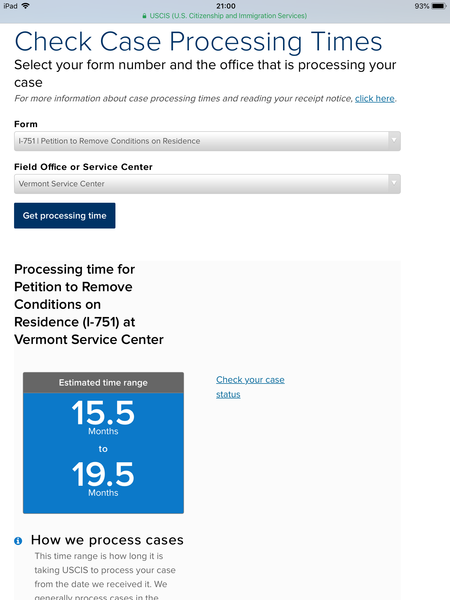Tap the battery icon in status bar

tap(439, 6)
